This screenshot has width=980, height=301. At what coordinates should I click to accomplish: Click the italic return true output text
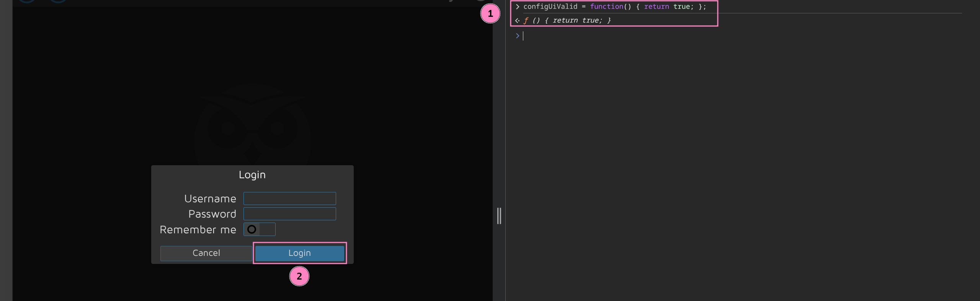coord(577,20)
